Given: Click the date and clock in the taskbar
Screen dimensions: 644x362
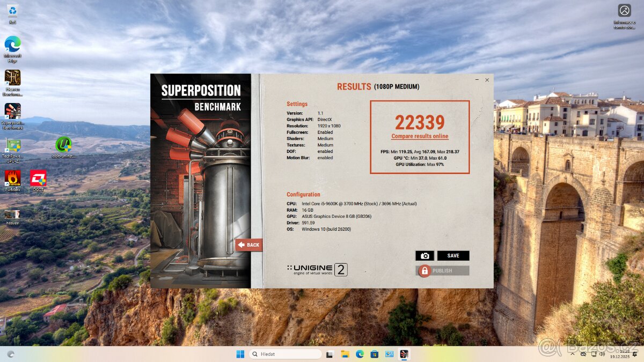Looking at the screenshot, I should click(x=621, y=354).
